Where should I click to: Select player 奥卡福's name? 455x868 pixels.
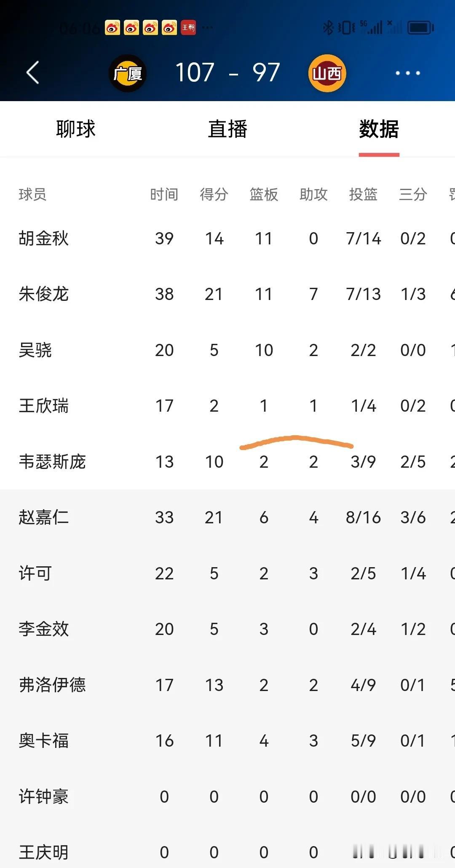[x=43, y=741]
